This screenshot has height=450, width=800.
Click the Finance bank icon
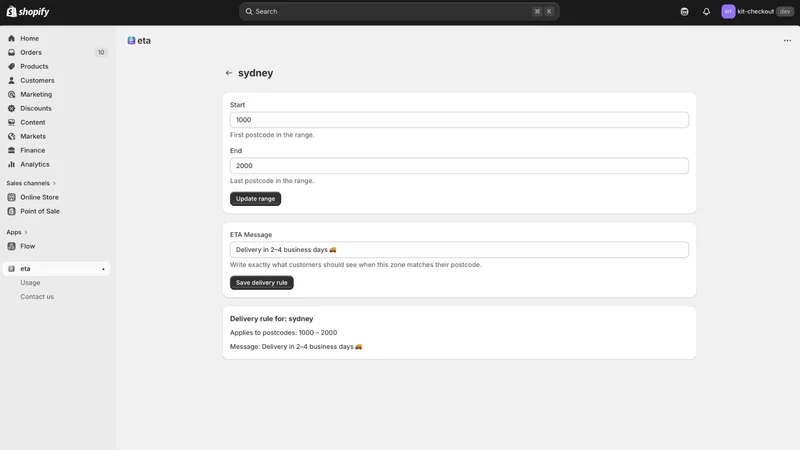(11, 151)
